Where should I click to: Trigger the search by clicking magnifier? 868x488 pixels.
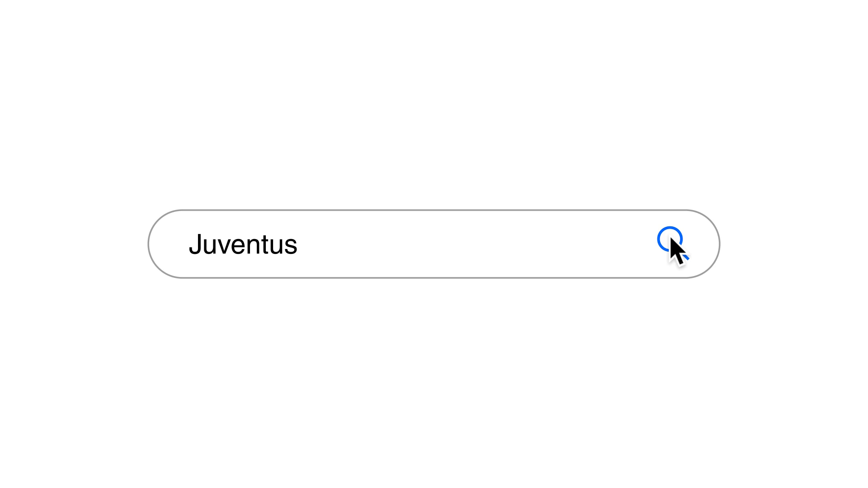670,240
